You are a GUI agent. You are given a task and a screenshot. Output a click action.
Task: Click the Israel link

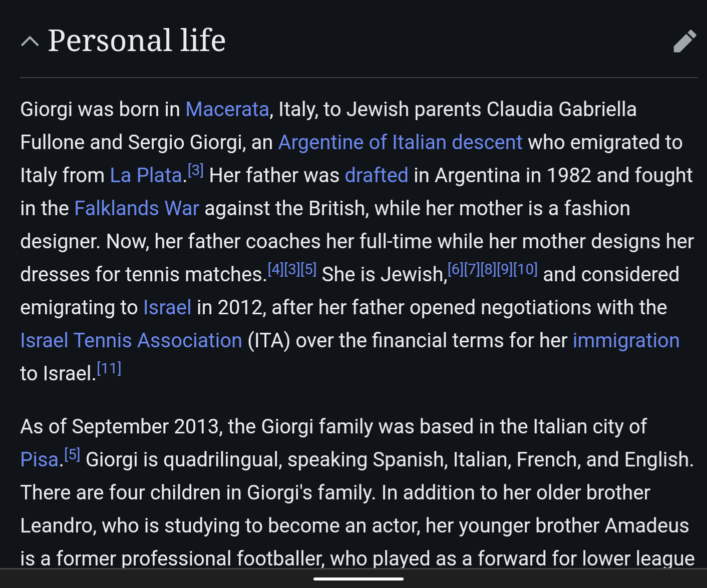click(x=167, y=307)
